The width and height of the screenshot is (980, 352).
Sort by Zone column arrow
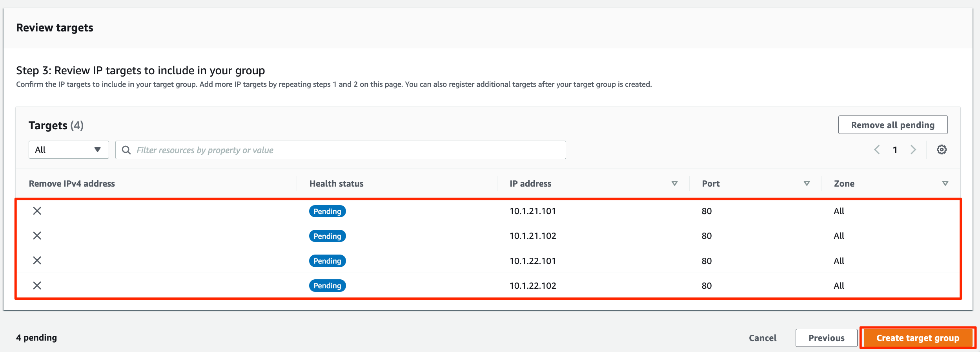[945, 183]
